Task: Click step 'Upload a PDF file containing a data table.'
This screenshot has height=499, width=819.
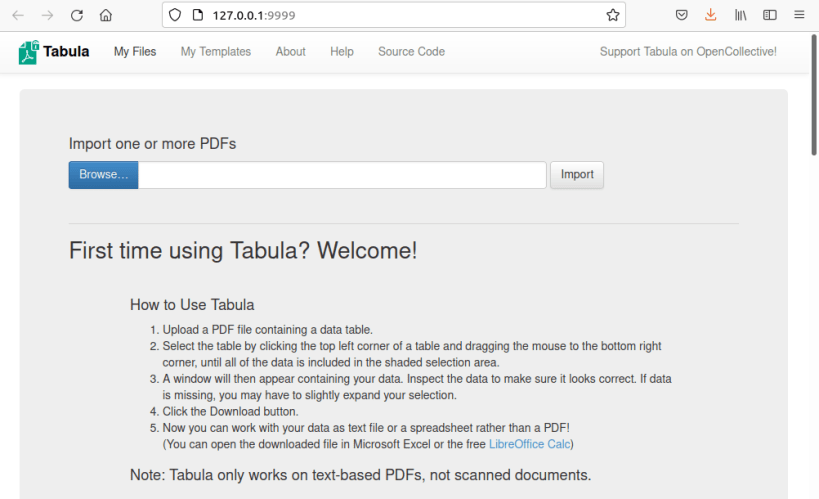Action: point(267,330)
